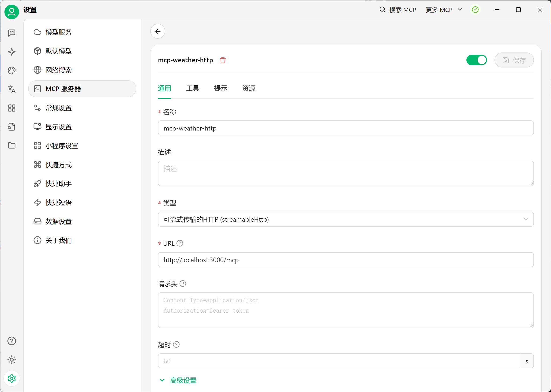Click the help icon next to URL

(180, 243)
